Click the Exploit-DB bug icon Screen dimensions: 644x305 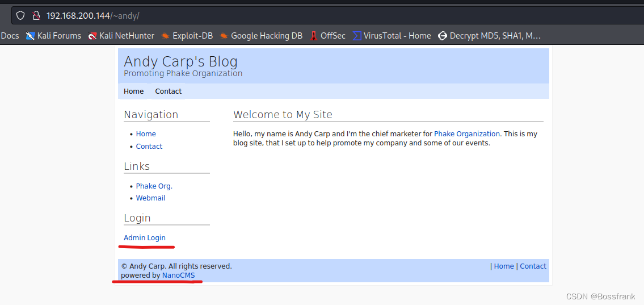click(x=165, y=36)
